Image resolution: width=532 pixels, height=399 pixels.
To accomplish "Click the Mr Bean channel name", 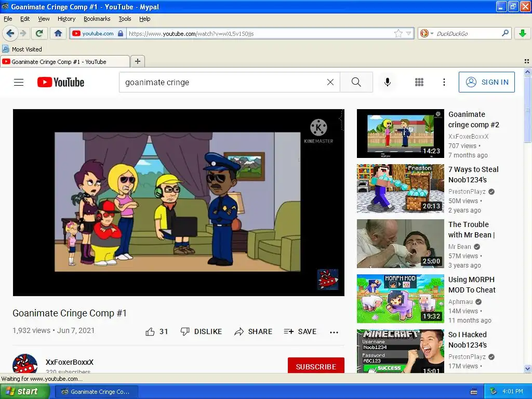I will point(459,247).
